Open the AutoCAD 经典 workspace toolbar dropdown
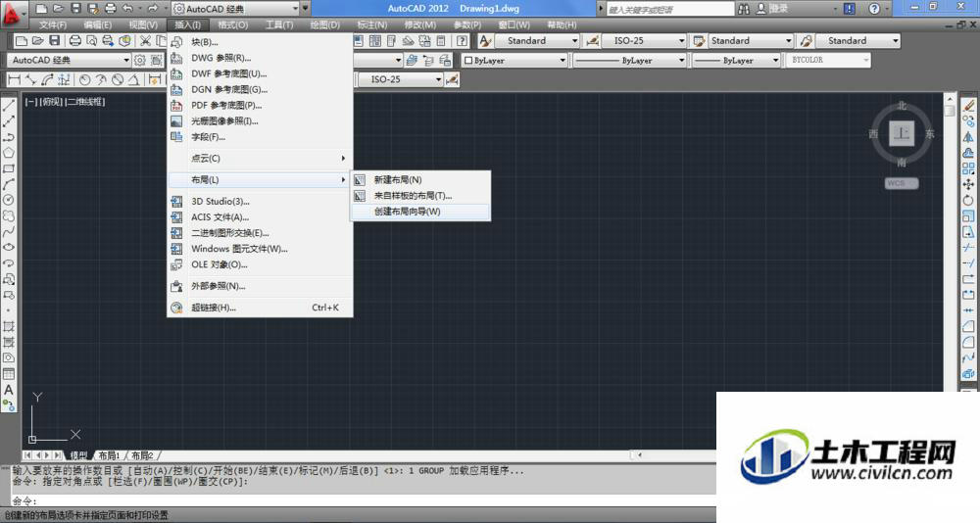 coord(126,60)
